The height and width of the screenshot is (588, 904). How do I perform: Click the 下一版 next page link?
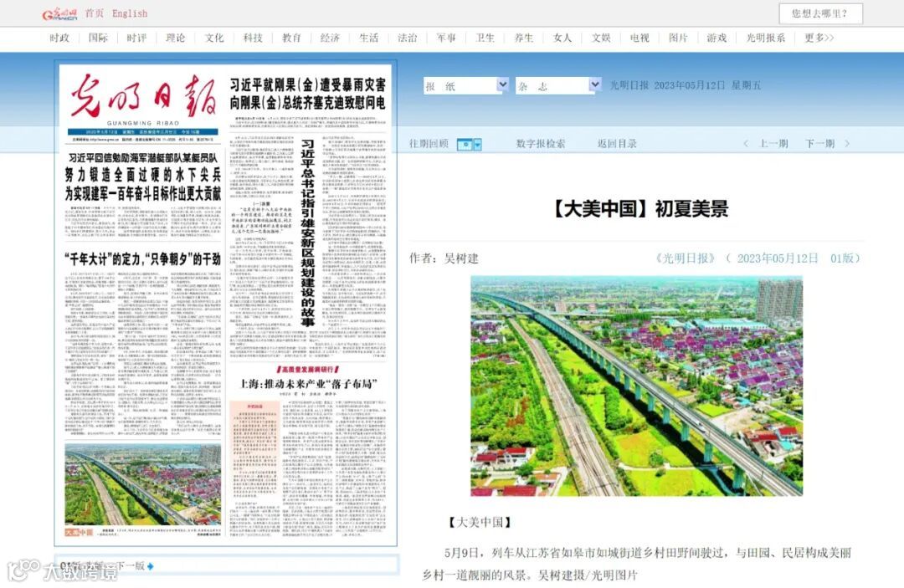click(131, 566)
